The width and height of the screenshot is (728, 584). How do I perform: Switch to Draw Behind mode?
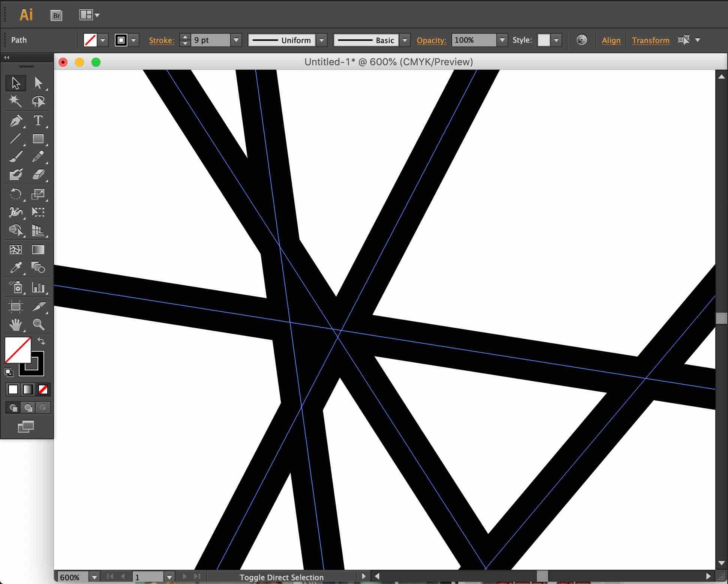(28, 407)
